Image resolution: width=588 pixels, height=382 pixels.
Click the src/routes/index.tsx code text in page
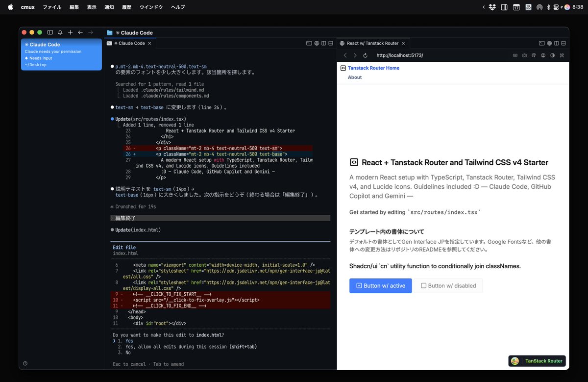coord(444,212)
